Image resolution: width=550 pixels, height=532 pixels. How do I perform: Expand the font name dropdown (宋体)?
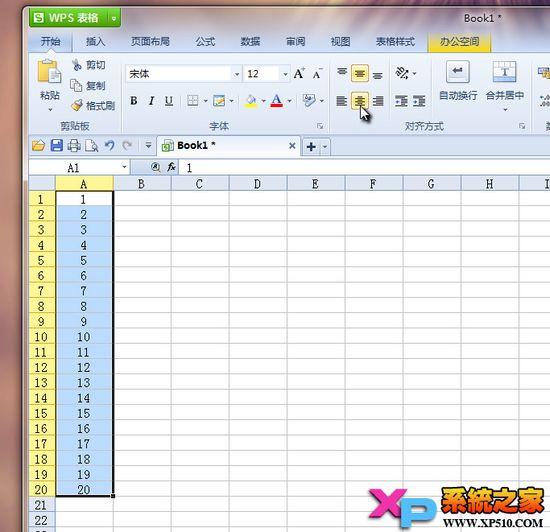(x=237, y=74)
